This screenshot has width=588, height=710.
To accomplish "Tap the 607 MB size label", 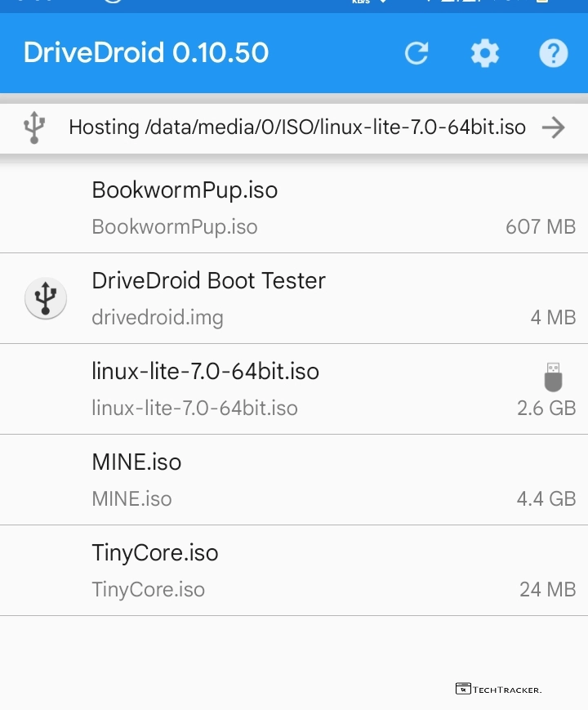I will point(540,226).
